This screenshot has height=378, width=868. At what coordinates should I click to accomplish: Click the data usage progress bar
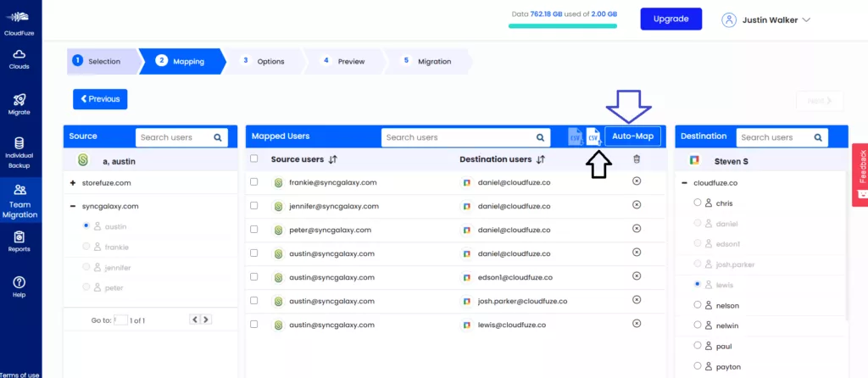click(x=563, y=25)
